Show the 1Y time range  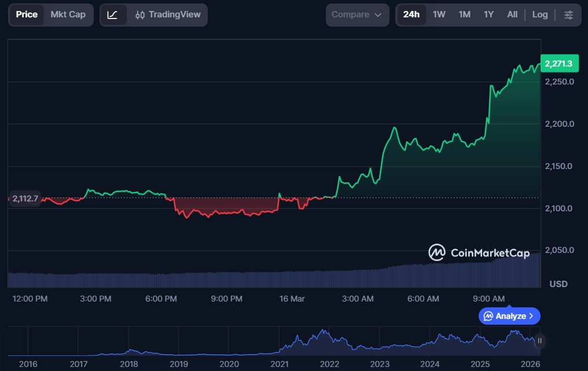click(488, 14)
